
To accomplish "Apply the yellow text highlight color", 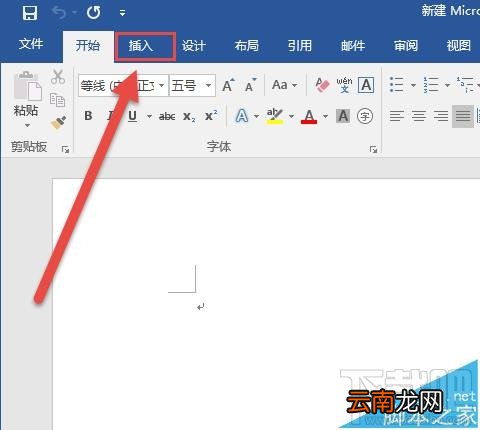I will [275, 116].
